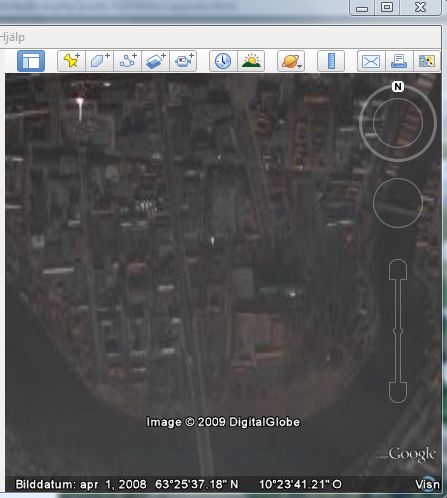
Task: Add a polygon from the toolbar
Action: pyautogui.click(x=99, y=61)
